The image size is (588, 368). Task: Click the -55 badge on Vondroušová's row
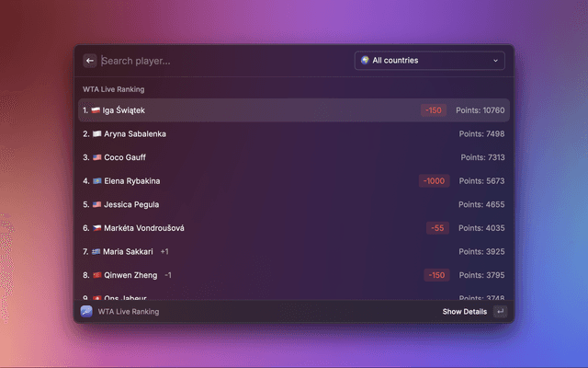click(437, 228)
